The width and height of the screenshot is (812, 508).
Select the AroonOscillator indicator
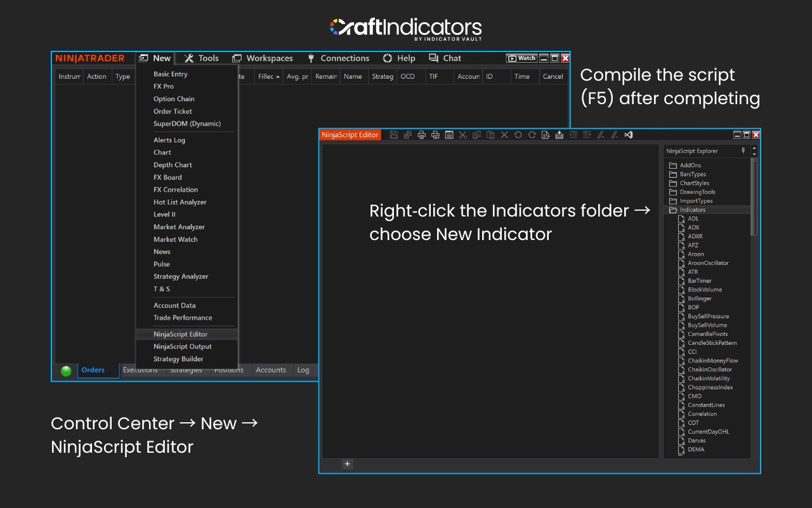pos(708,263)
